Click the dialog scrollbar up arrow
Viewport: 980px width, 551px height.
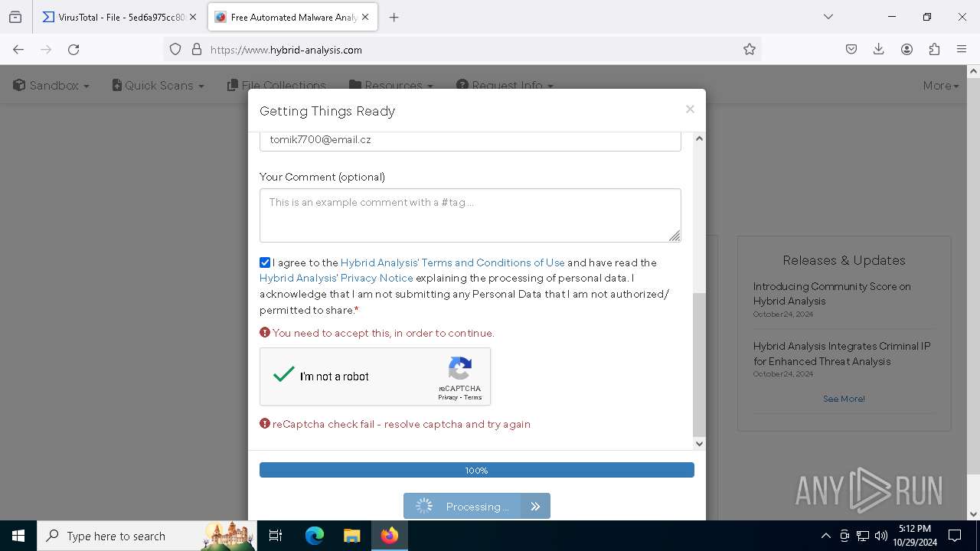click(699, 139)
